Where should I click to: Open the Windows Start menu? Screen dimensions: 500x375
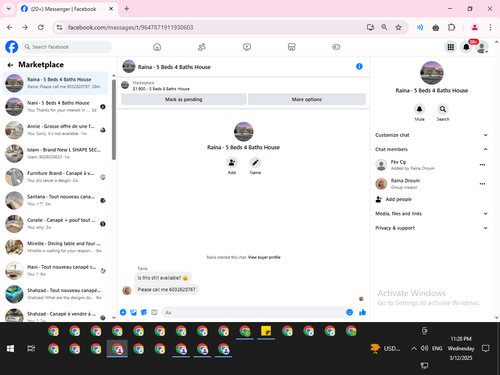(x=10, y=349)
